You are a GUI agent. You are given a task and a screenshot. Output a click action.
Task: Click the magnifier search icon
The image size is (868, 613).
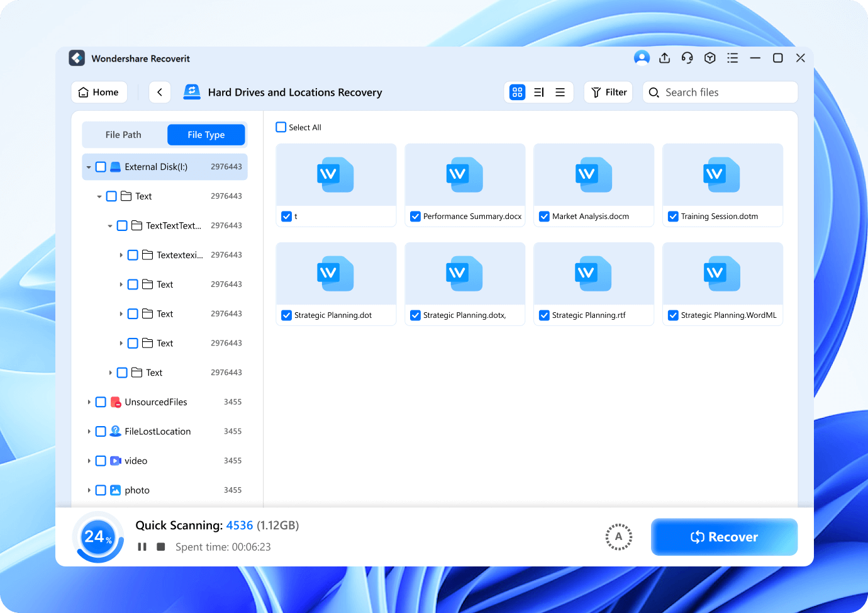(654, 93)
